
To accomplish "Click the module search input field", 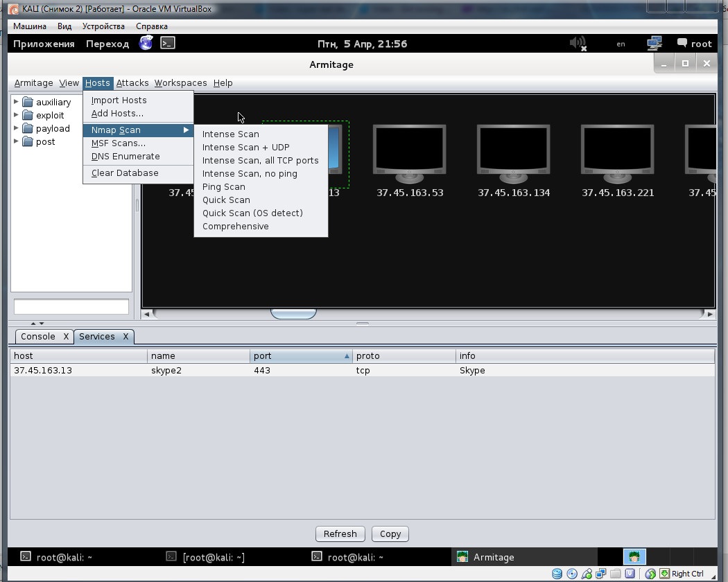I will point(71,307).
